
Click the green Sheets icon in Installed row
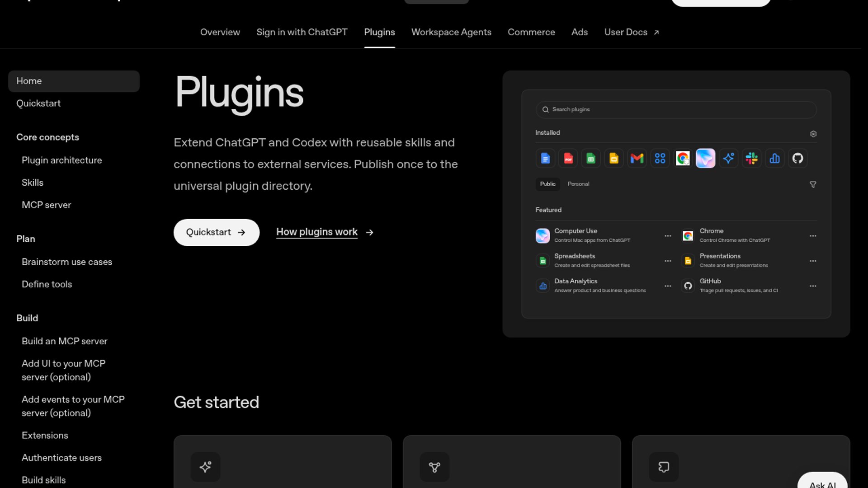591,159
